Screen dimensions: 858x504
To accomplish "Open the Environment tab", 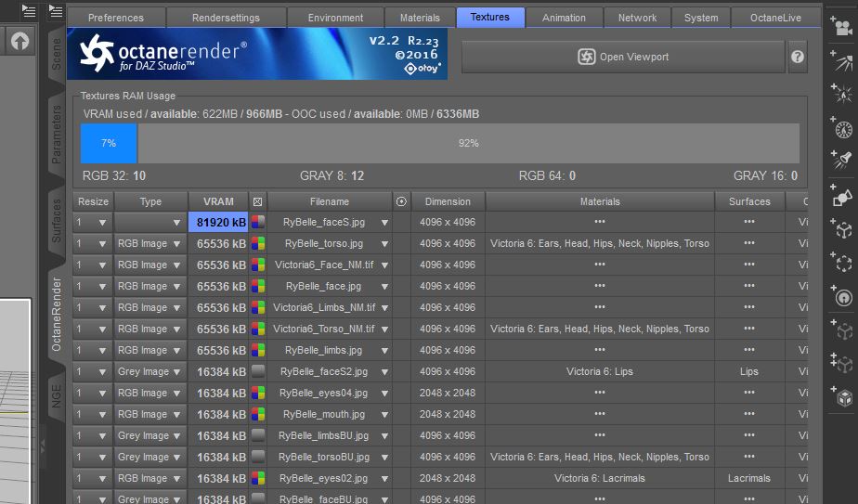I will click(335, 18).
